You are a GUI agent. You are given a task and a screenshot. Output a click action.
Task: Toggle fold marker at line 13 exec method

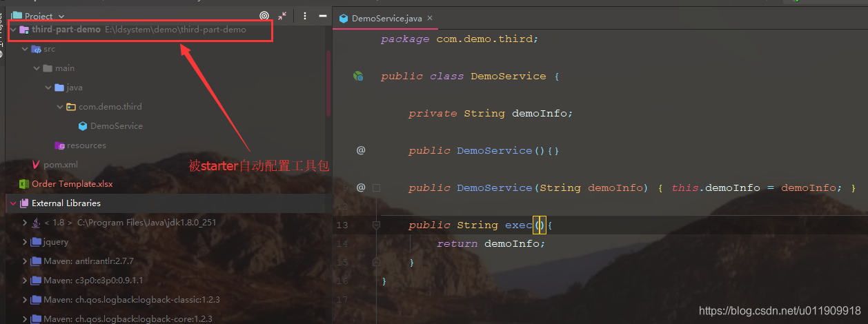click(376, 225)
